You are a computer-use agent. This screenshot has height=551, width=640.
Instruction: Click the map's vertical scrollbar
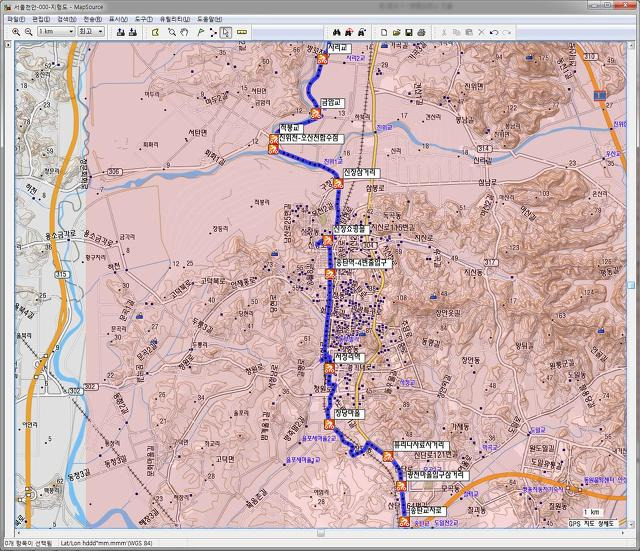pyautogui.click(x=631, y=284)
